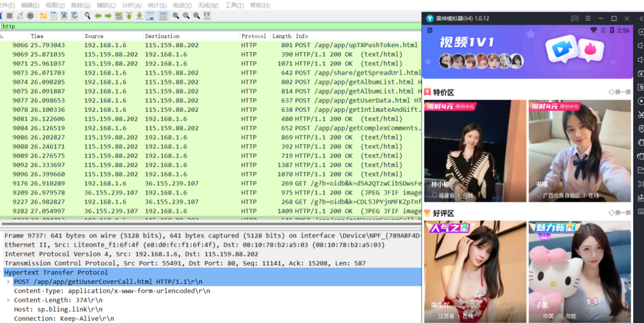Image resolution: width=644 pixels, height=323 pixels.
Task: Jump to the last packet icon
Action: [x=139, y=16]
